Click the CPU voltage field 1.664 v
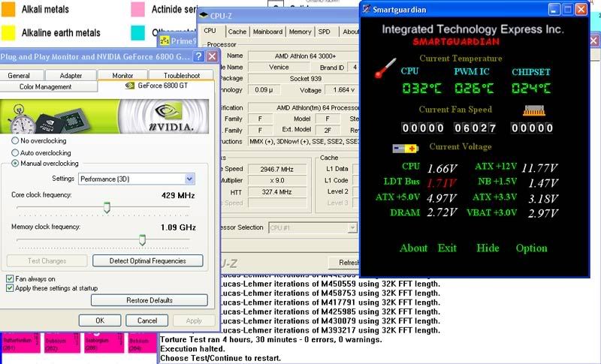The width and height of the screenshot is (601, 364). click(341, 90)
